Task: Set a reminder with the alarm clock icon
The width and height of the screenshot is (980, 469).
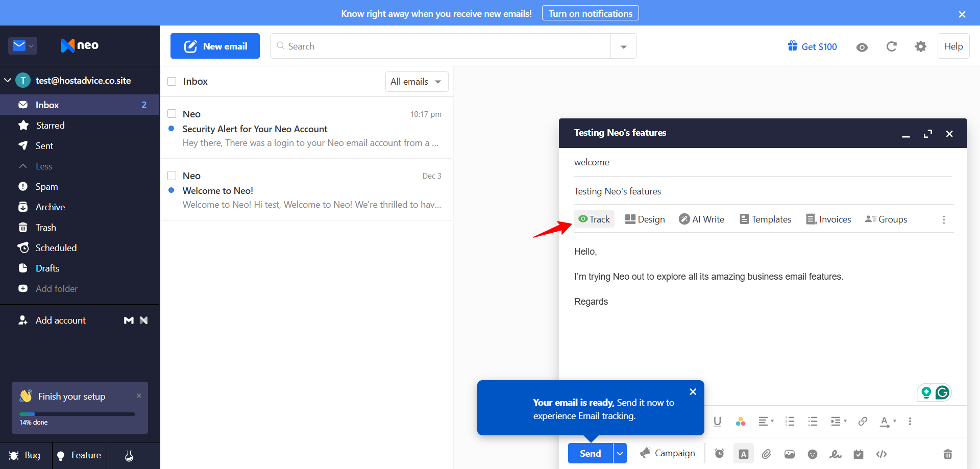Action: [719, 453]
